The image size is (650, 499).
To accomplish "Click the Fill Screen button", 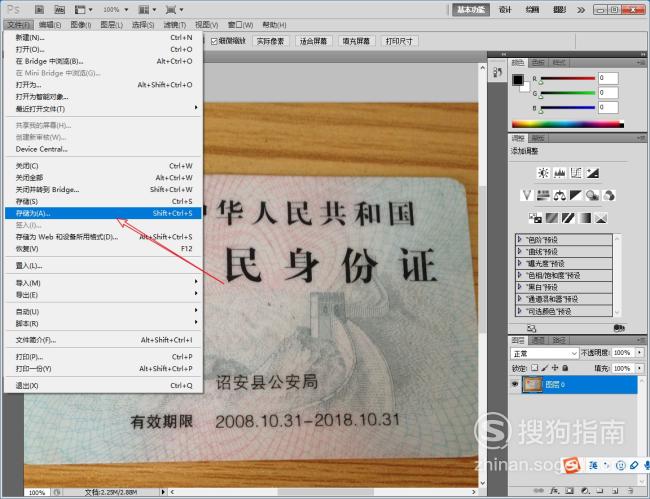I will (x=356, y=41).
